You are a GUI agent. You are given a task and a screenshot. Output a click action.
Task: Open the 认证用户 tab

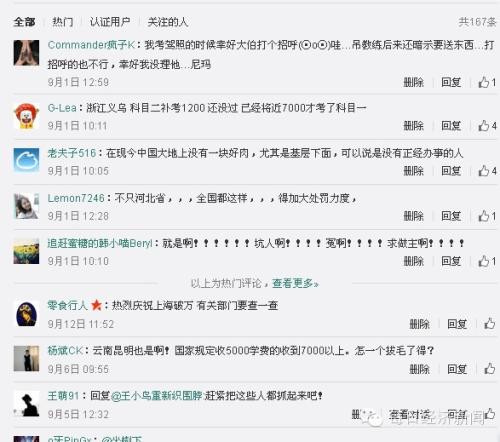point(110,22)
